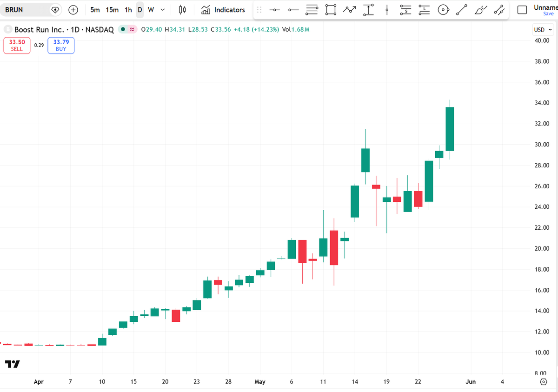558x392 pixels.
Task: Click the pink approximate data indicator
Action: pos(132,29)
